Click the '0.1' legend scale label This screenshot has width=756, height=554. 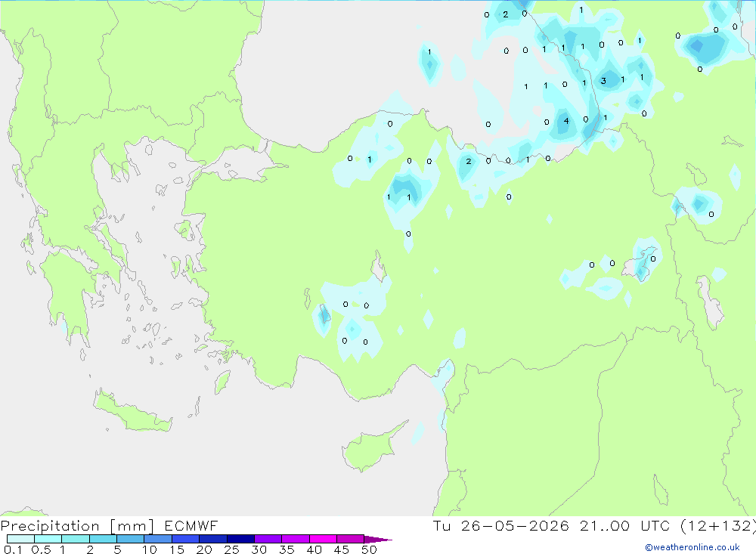point(13,549)
